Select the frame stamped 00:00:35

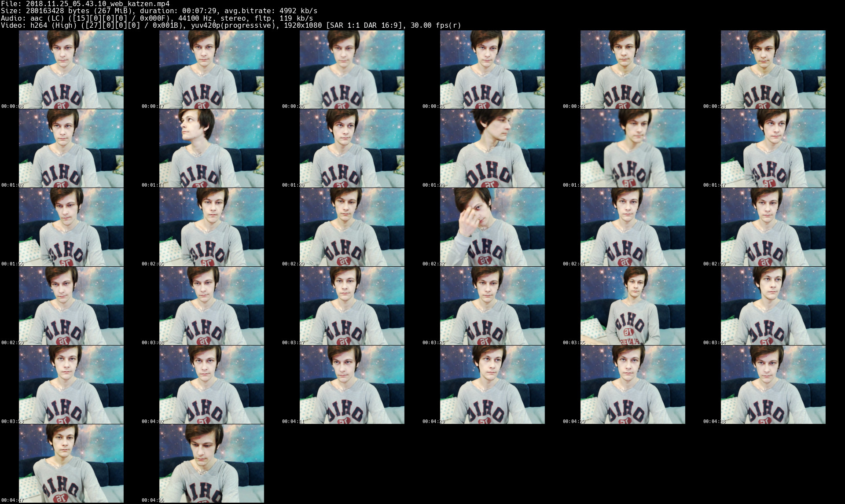point(492,70)
